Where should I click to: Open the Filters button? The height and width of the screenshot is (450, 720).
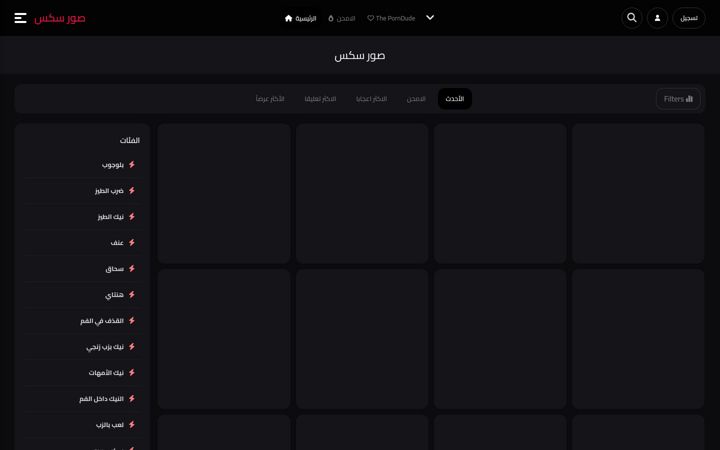coord(678,99)
